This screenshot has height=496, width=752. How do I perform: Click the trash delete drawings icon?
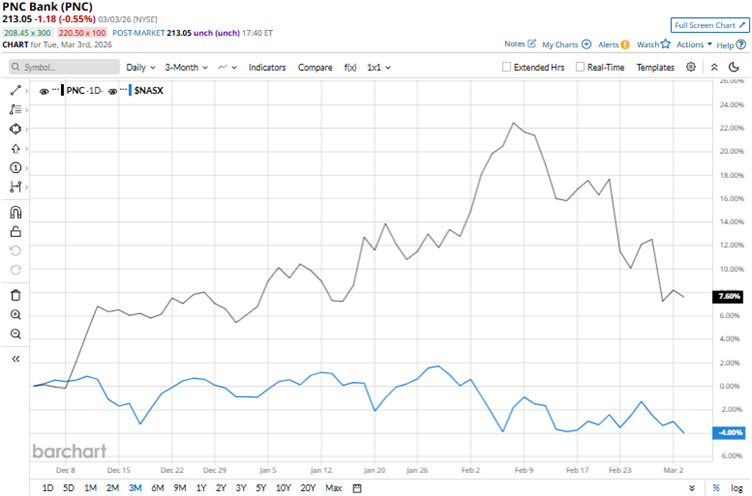[x=15, y=294]
